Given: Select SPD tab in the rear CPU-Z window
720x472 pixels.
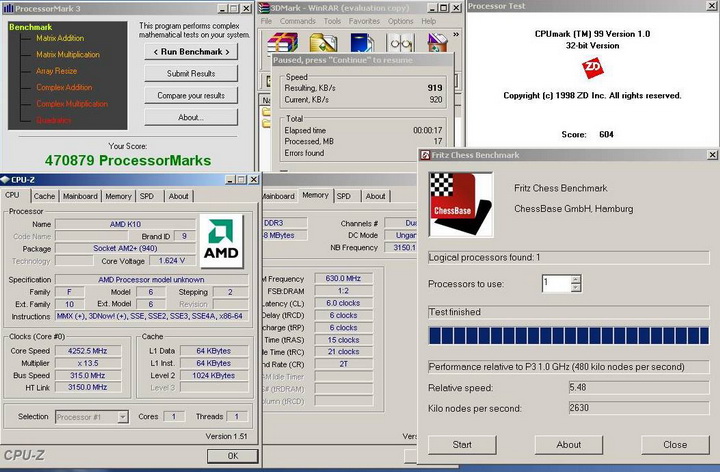Looking at the screenshot, I should pyautogui.click(x=343, y=196).
